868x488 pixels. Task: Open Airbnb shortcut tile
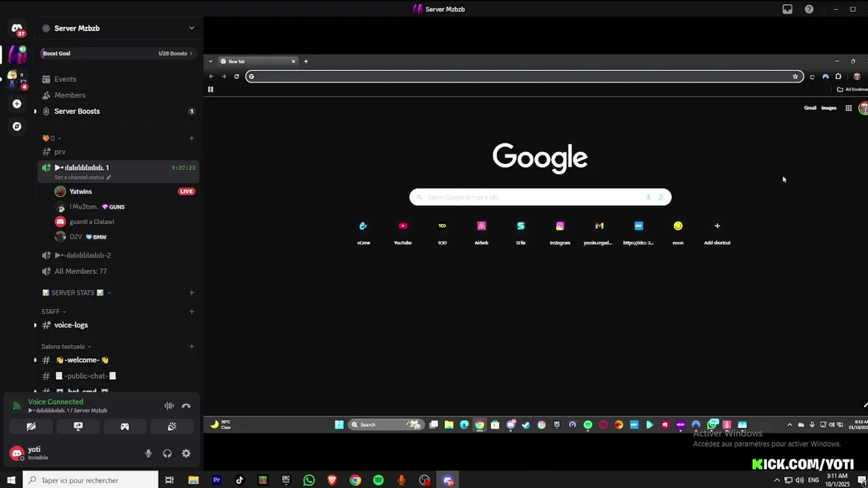pos(481,232)
